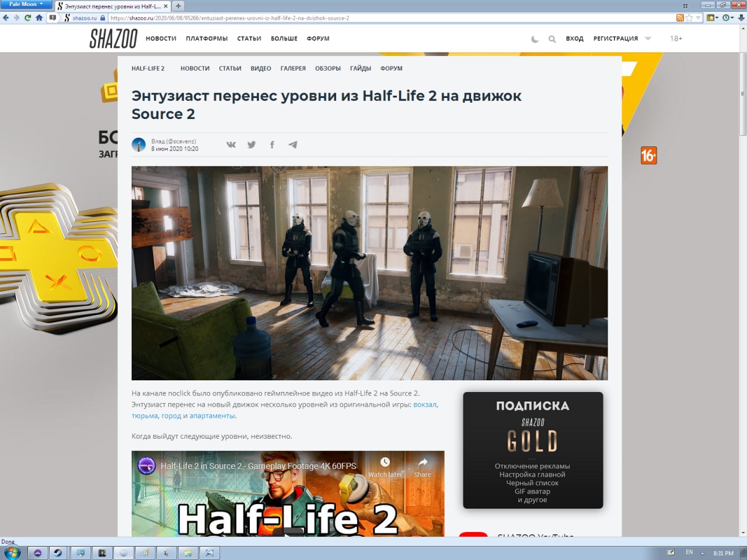The height and width of the screenshot is (560, 747).
Task: Open the Shazoo Gold subscription banner
Action: [x=533, y=450]
